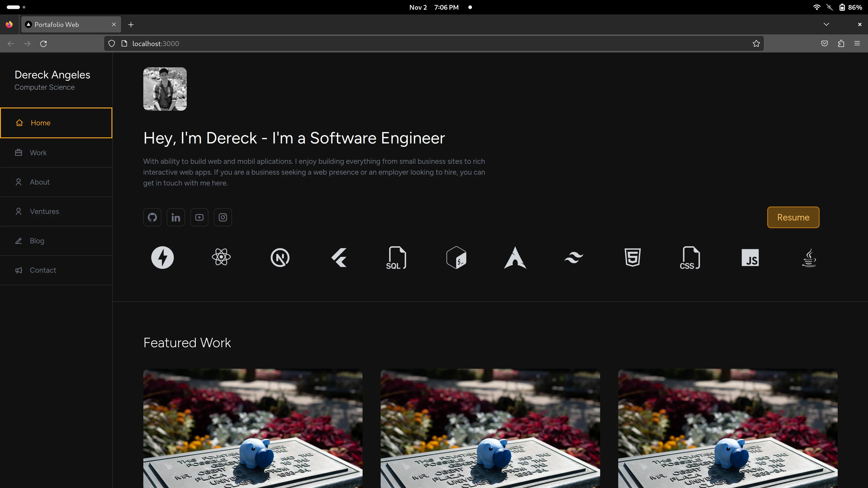The image size is (868, 488).
Task: Open the Instagram social icon
Action: [223, 217]
